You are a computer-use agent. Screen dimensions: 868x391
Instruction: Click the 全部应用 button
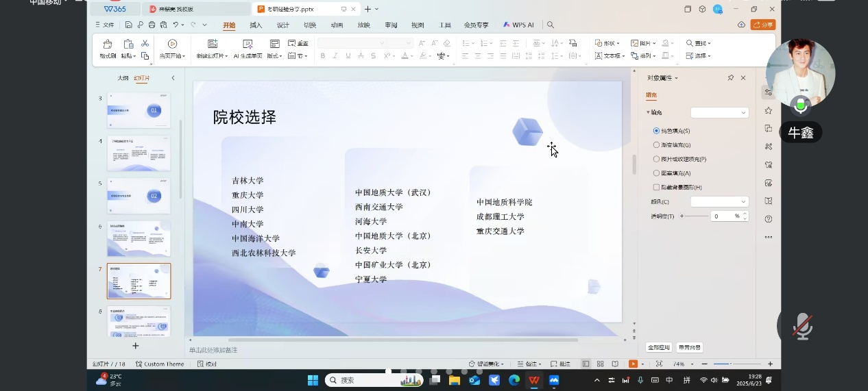point(658,347)
